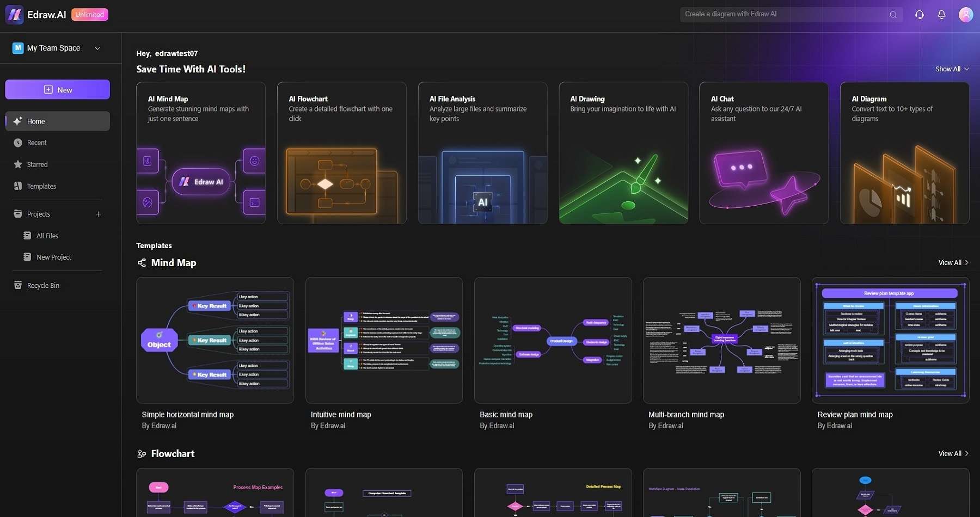Open the AI Chat card

coord(764,153)
